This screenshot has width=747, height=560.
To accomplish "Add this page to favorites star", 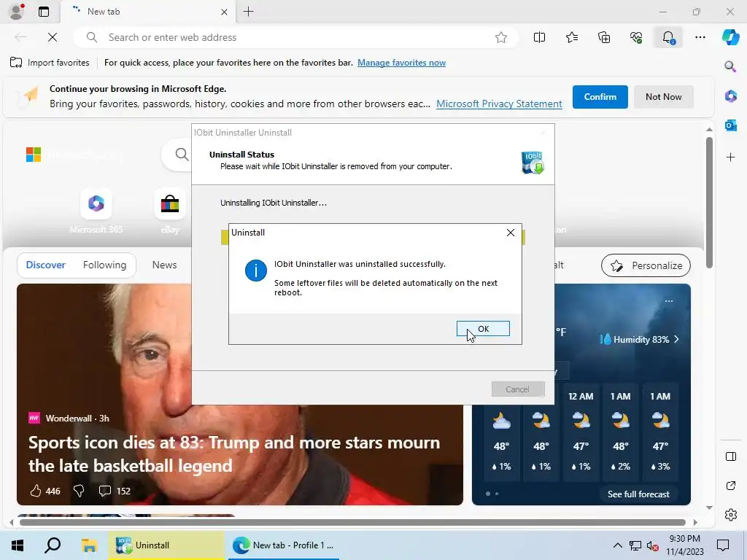I will coord(500,37).
